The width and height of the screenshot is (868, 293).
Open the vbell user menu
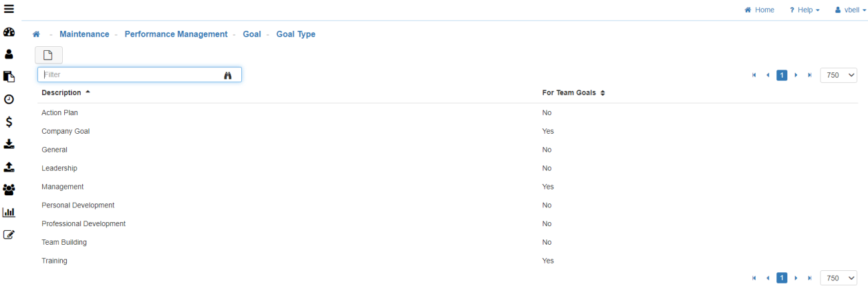850,10
